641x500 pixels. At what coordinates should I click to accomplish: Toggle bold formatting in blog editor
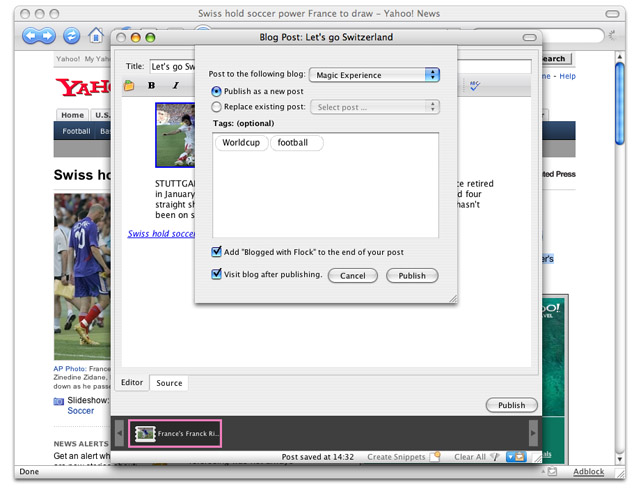[152, 86]
